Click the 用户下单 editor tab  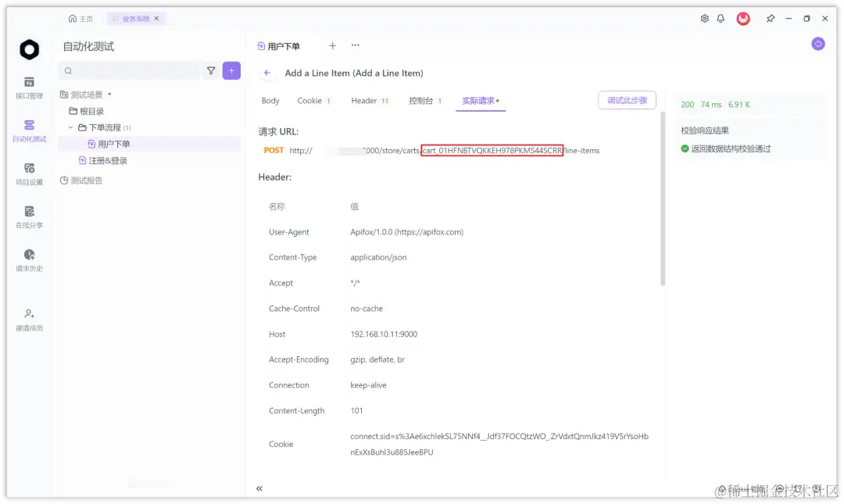tap(278, 46)
